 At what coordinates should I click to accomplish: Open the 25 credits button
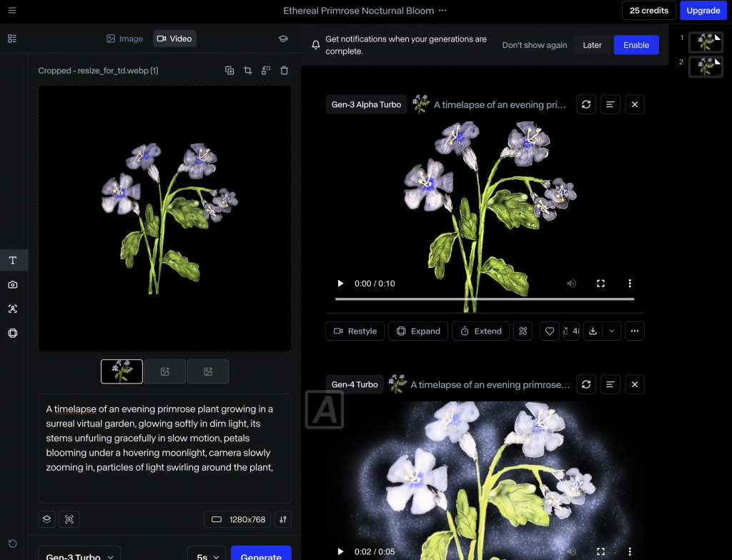point(649,10)
